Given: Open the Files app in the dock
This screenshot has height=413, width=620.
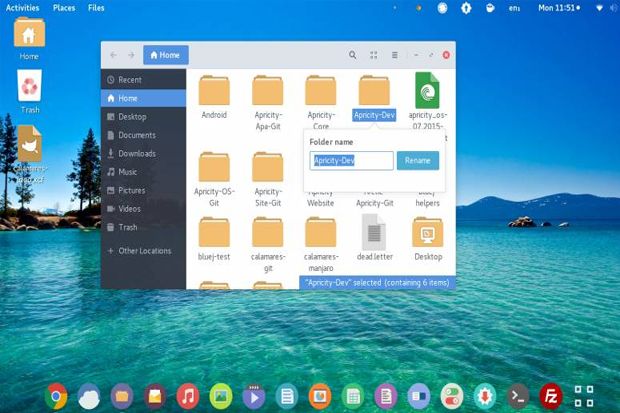Looking at the screenshot, I should point(122,396).
